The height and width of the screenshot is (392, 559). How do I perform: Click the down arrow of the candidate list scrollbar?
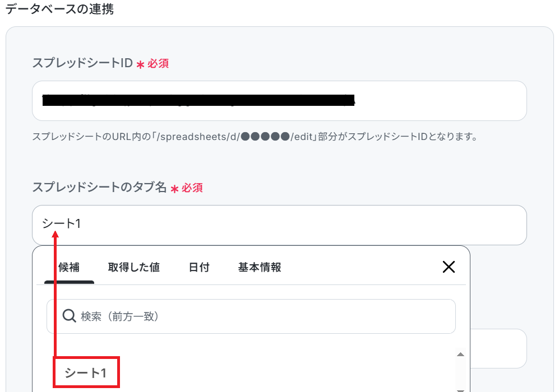click(461, 390)
